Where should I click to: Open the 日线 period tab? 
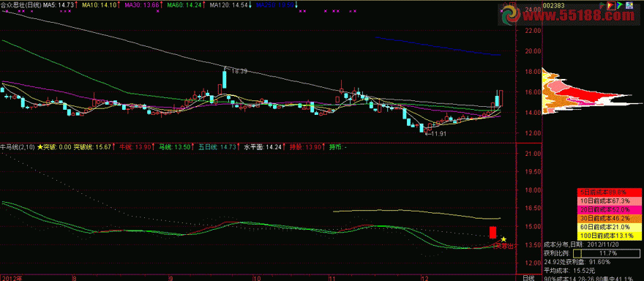528,278
